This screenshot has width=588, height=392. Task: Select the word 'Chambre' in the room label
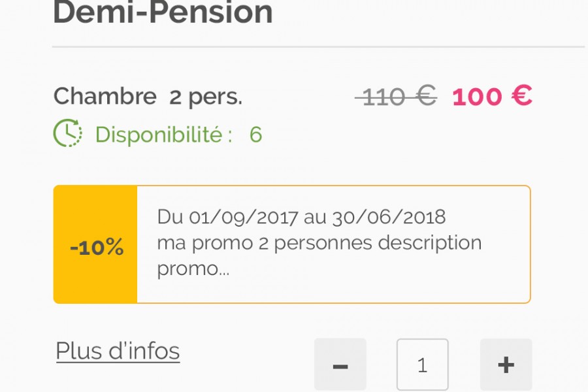tap(105, 97)
